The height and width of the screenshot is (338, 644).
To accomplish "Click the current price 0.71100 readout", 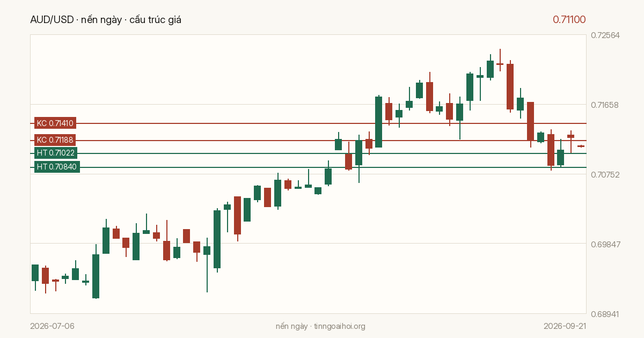I will (569, 20).
